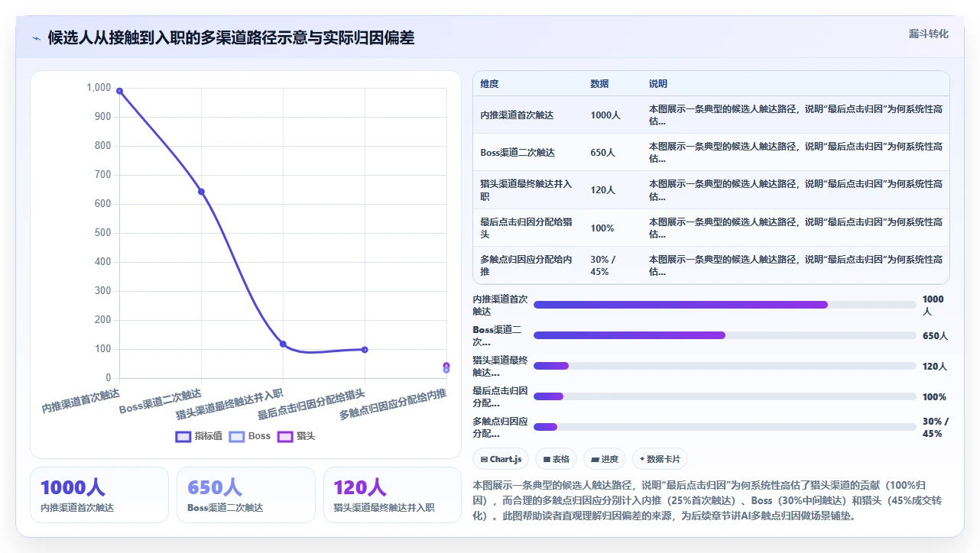The height and width of the screenshot is (553, 980).
Task: Select the 表格 tag
Action: 556,459
